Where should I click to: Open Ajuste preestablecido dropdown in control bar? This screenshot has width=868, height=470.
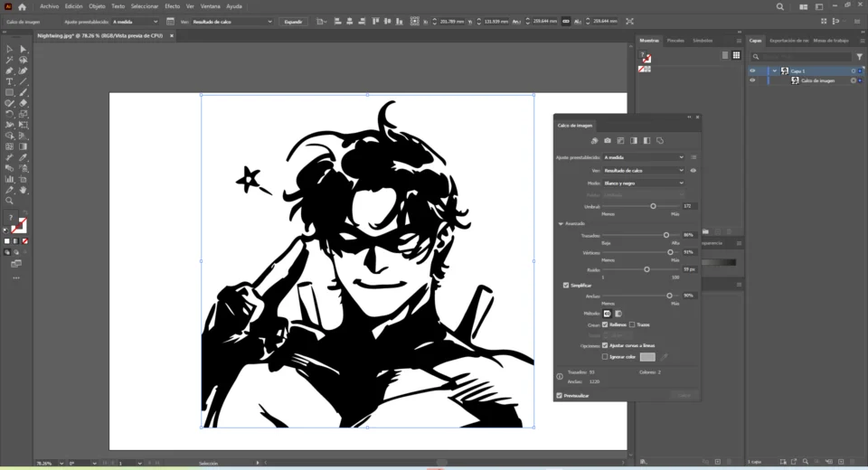[135, 22]
